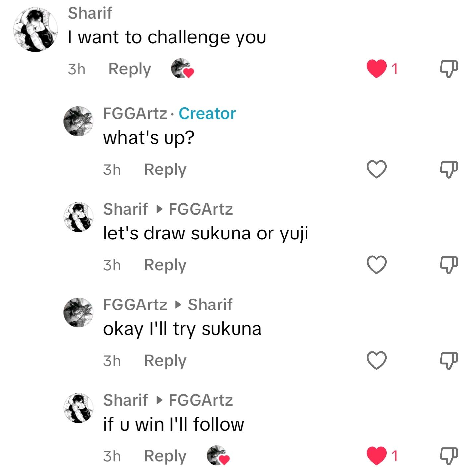476x476 pixels.
Task: Remove like from "if u win I'll follow"
Action: [x=376, y=456]
